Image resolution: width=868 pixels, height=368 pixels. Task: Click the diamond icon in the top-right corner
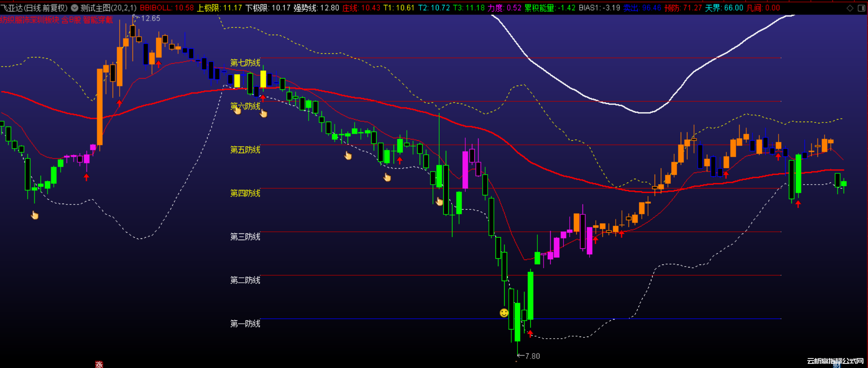pos(850,8)
